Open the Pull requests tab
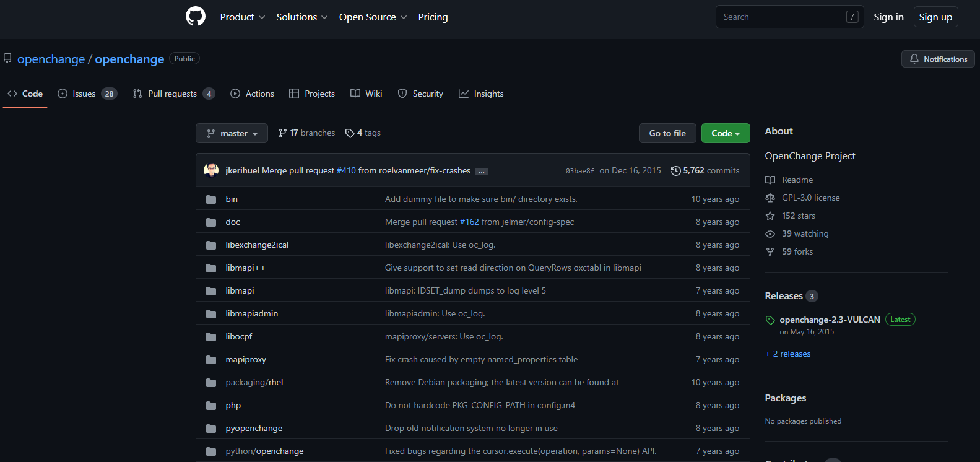This screenshot has width=980, height=462. pyautogui.click(x=173, y=94)
